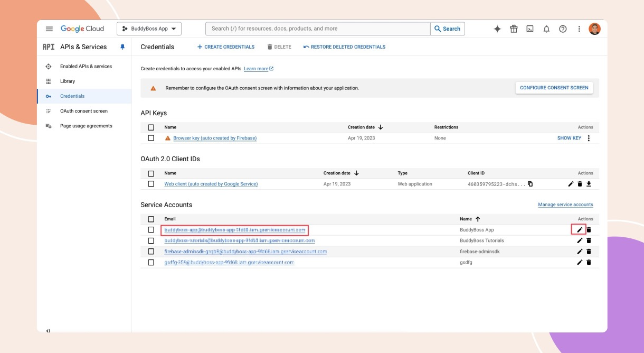The image size is (644, 353).
Task: Sort API Keys by Creation date
Action: pos(365,127)
